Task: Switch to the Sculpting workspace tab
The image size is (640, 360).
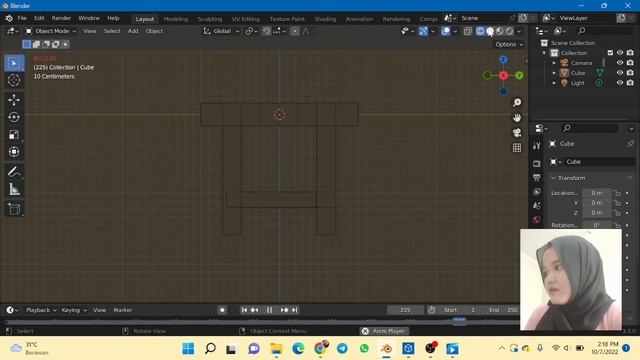Action: [210, 19]
